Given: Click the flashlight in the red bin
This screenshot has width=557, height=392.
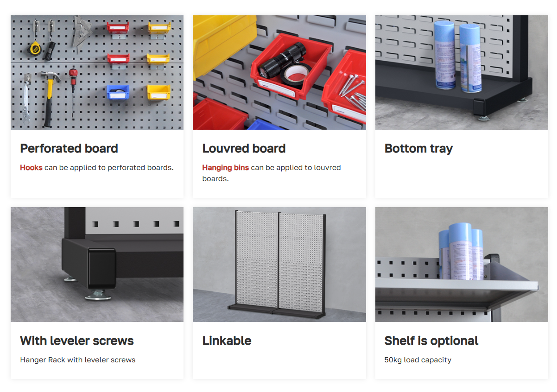Looking at the screenshot, I should click(x=277, y=60).
